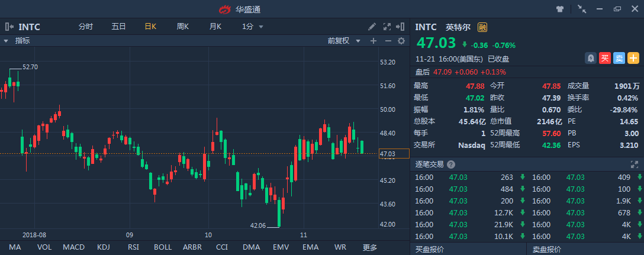Enable the MACD indicator
Screen dimensions: 644x255
pyautogui.click(x=74, y=247)
